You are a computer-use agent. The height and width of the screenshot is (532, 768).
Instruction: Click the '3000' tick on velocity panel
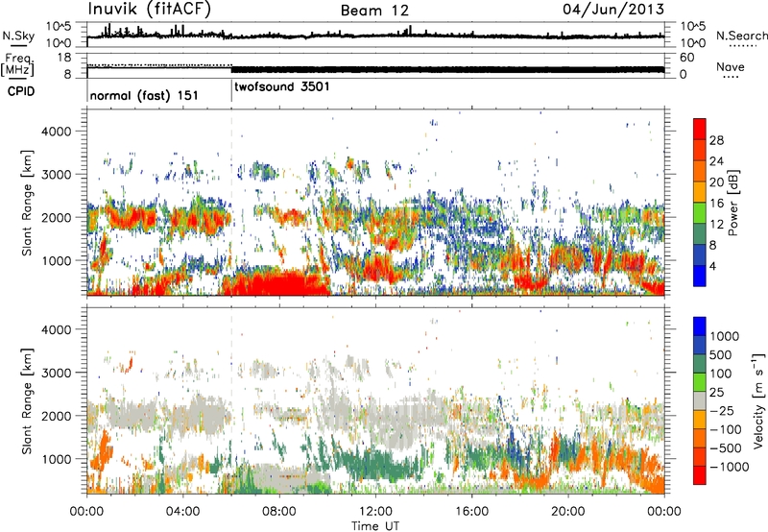pos(56,373)
